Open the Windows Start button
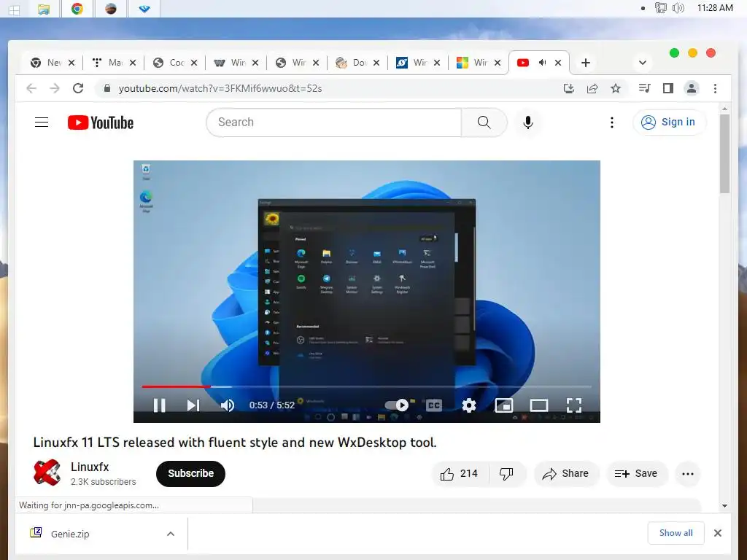 [x=15, y=9]
